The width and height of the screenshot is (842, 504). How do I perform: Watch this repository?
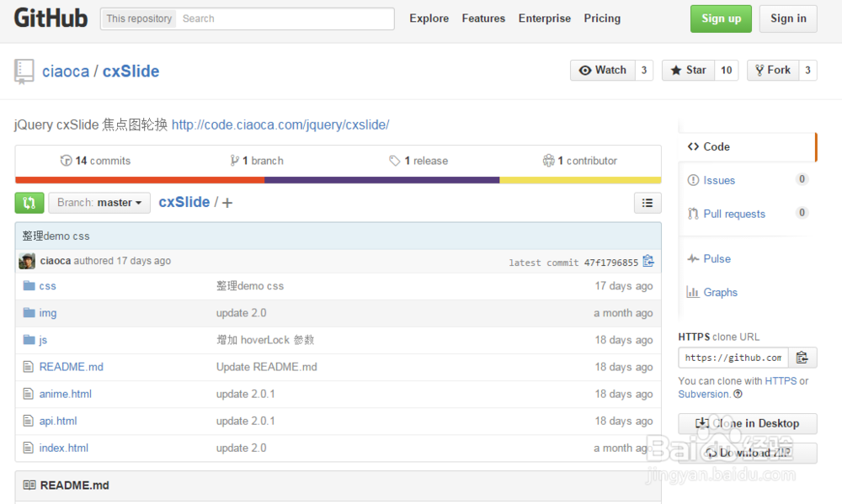[x=603, y=71]
